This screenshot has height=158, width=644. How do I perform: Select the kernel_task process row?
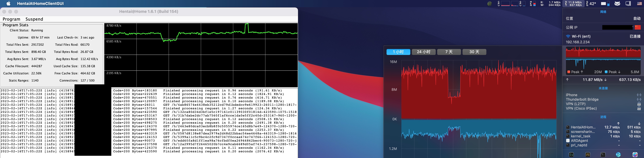[x=603, y=136]
